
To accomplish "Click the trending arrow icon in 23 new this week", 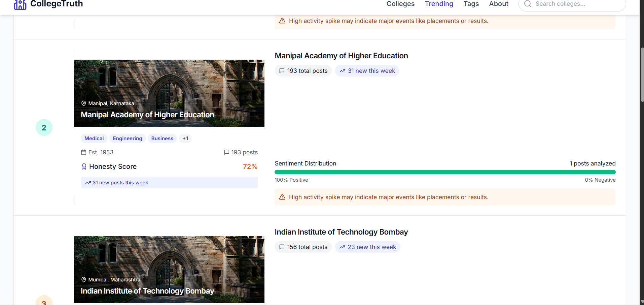I will coord(342,247).
